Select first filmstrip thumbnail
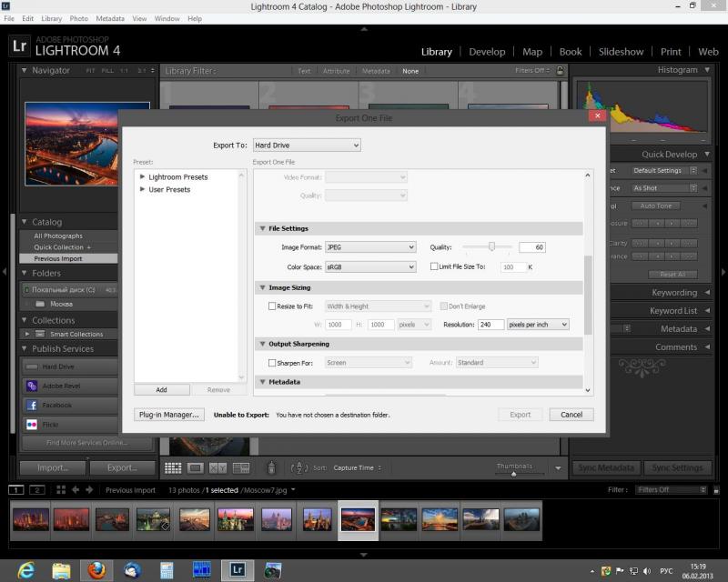Screen dimensions: 728x582 pos(31,519)
